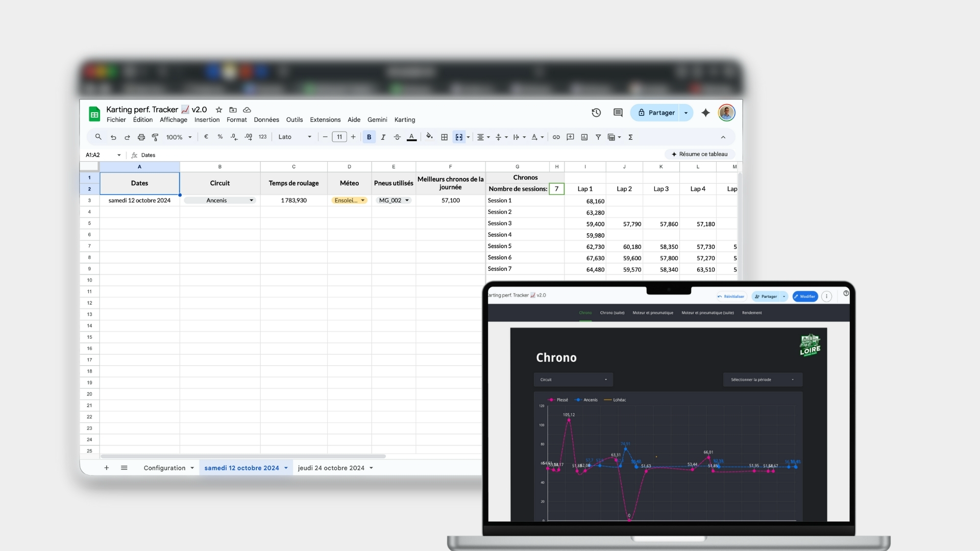The height and width of the screenshot is (551, 980).
Task: Click the filter funnel icon
Action: [598, 137]
